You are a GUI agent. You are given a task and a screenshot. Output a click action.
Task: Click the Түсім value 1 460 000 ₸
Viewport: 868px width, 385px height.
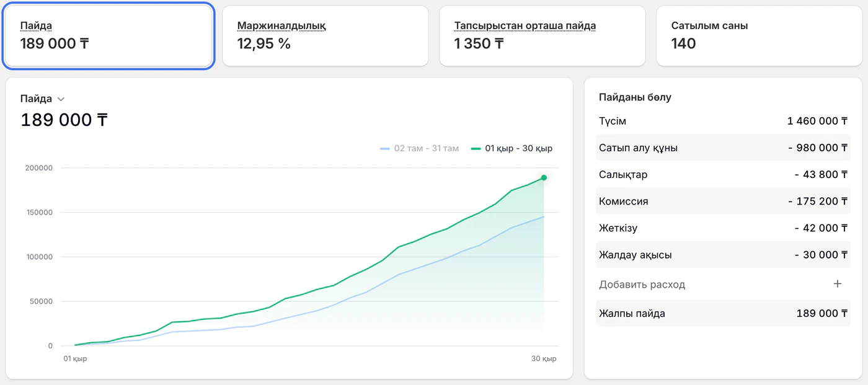(817, 121)
